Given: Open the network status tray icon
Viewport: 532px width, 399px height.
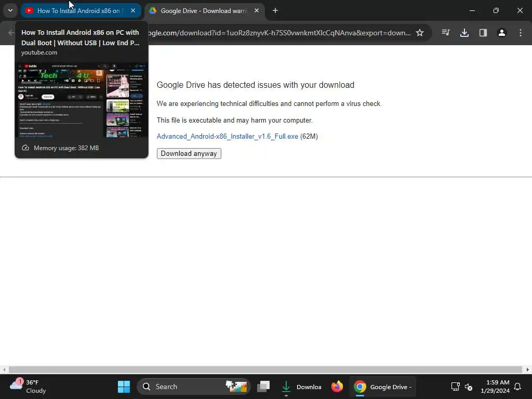Looking at the screenshot, I should (455, 387).
